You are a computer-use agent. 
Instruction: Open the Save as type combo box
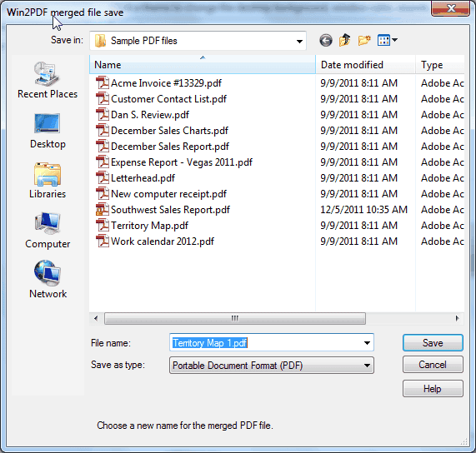(272, 366)
